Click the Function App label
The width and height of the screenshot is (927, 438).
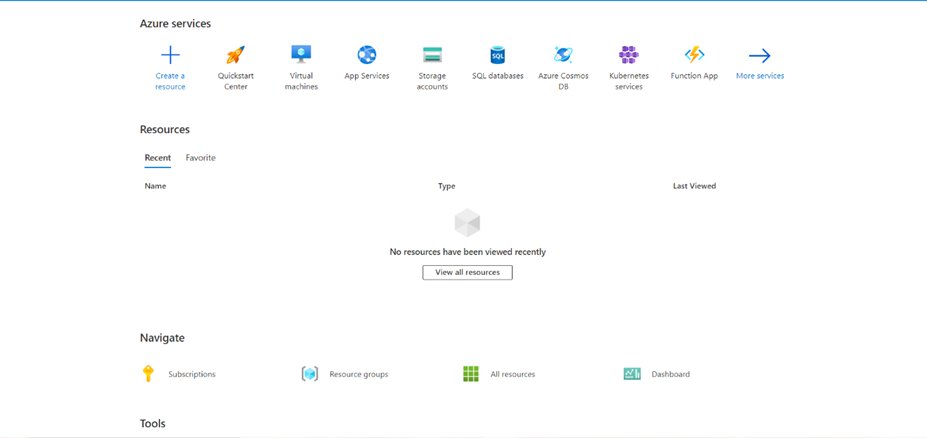[x=694, y=76]
